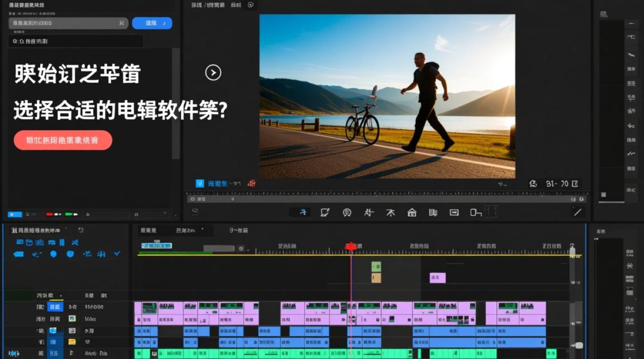Select the highlighted blue tool in preview toolbar
The height and width of the screenshot is (359, 644).
[303, 212]
